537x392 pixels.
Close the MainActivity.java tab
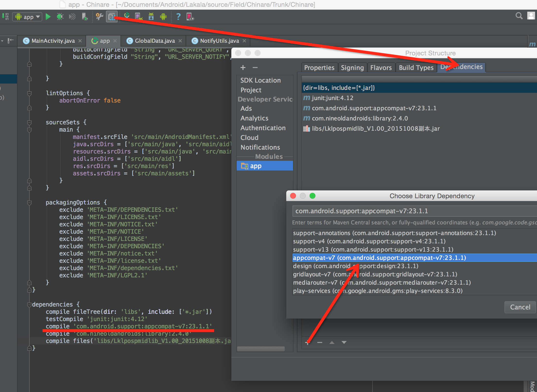tap(80, 41)
